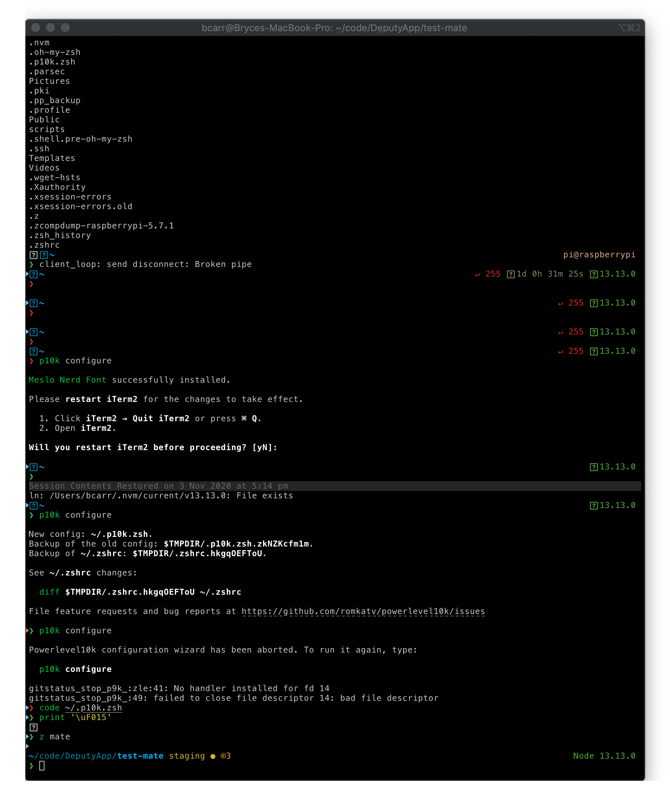Select the staging branch label in the prompt
This screenshot has width=670, height=812.
click(187, 756)
